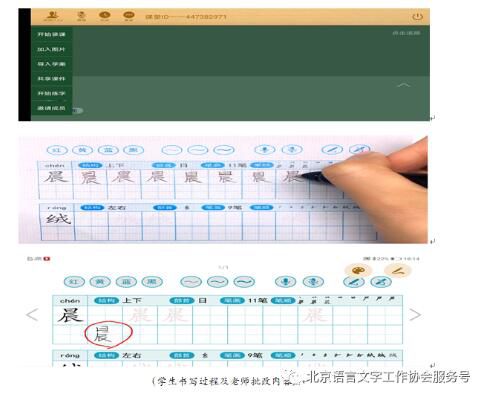Click the chat bubble icon in yellow header

(x=129, y=16)
